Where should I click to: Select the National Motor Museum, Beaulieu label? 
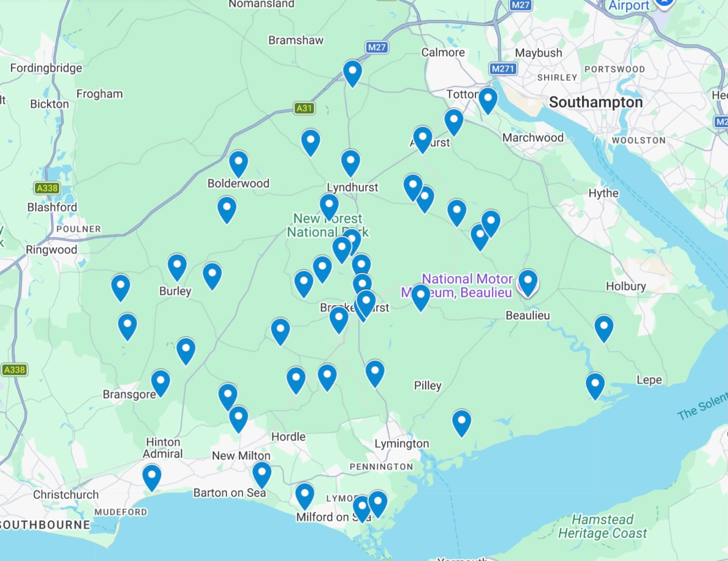tap(457, 285)
